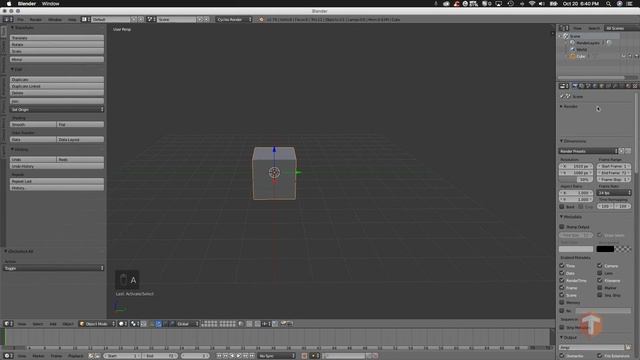Open the Help menu in Blender header
The width and height of the screenshot is (640, 360).
coord(72,19)
